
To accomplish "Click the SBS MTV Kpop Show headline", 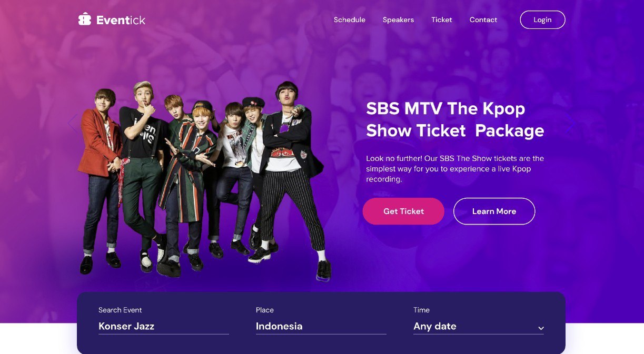I will point(455,119).
